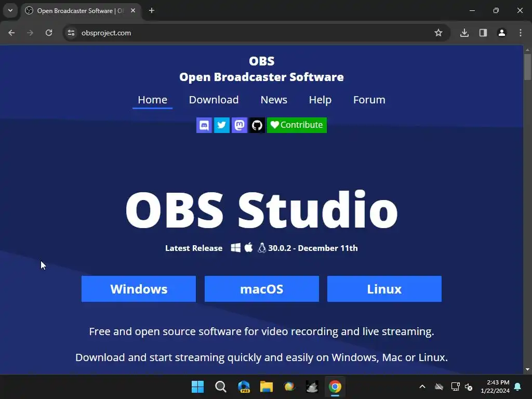This screenshot has width=532, height=399.
Task: Click the Chrome icon in the taskbar
Action: coord(335,387)
